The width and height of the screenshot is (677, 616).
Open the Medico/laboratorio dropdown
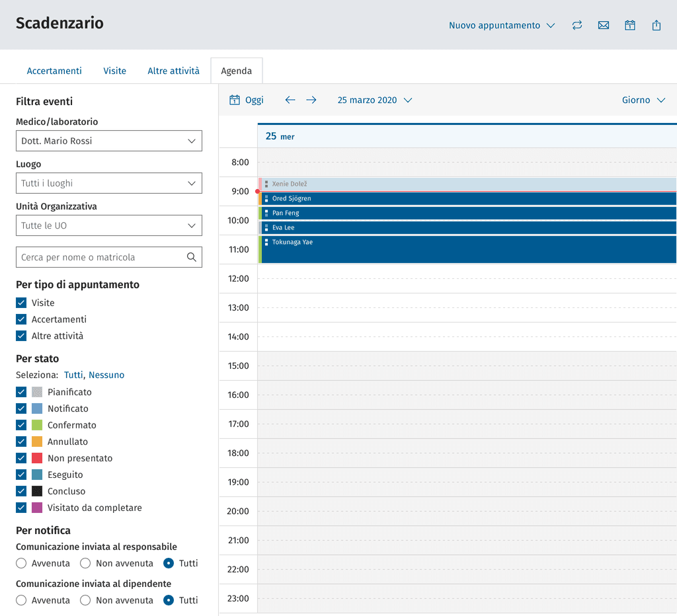(109, 141)
